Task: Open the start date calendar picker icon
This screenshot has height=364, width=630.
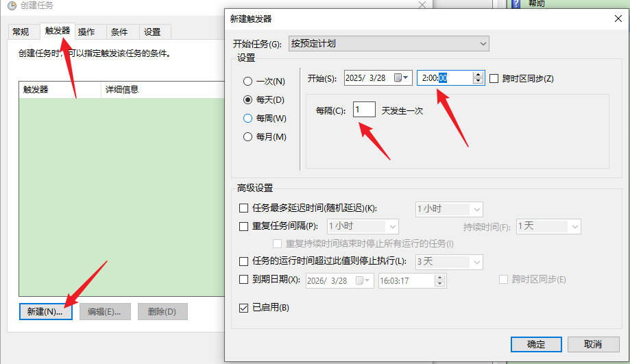Action: point(400,77)
